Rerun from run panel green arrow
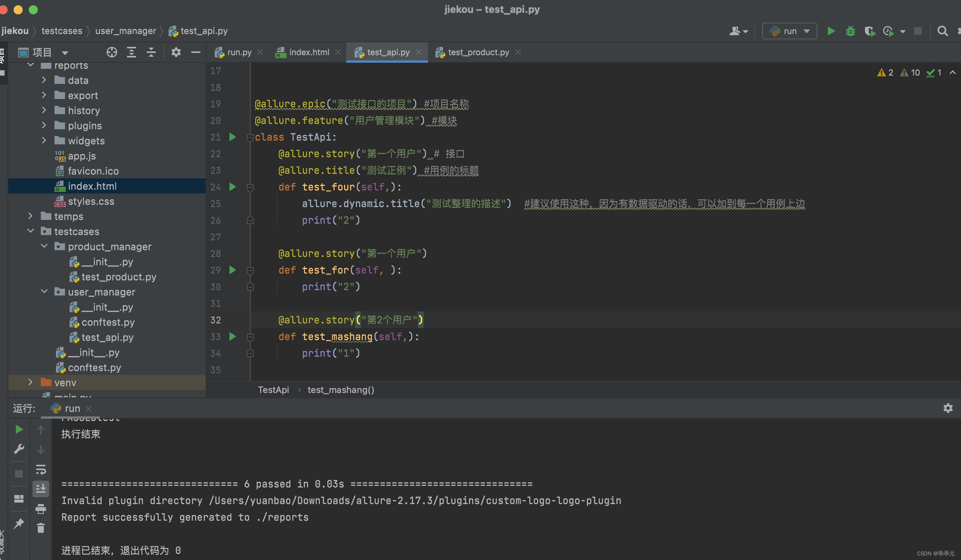 [19, 429]
